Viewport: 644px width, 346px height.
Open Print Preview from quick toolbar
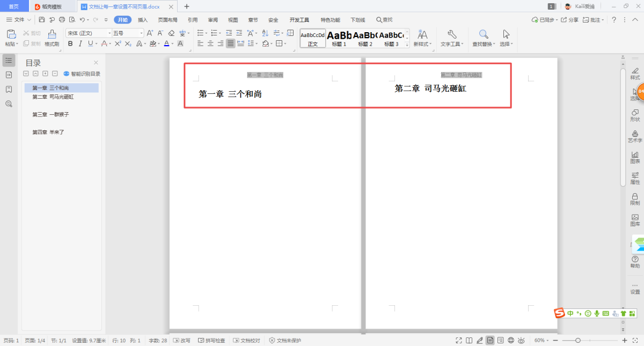click(x=71, y=20)
